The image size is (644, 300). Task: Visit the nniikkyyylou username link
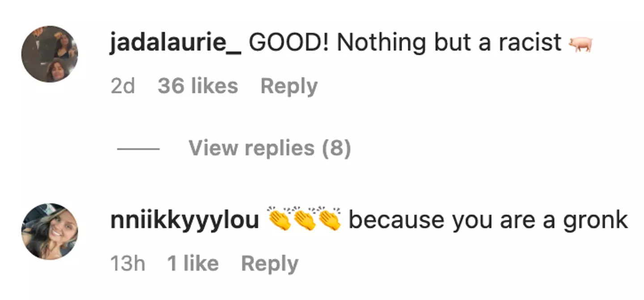click(x=184, y=220)
